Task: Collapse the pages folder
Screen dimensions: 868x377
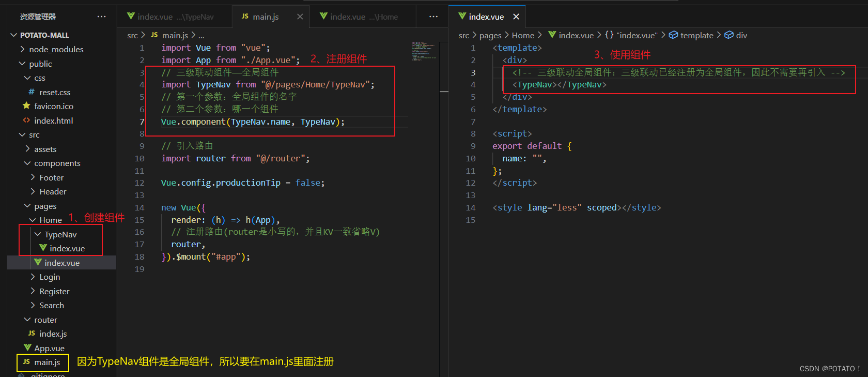Action: pos(27,206)
